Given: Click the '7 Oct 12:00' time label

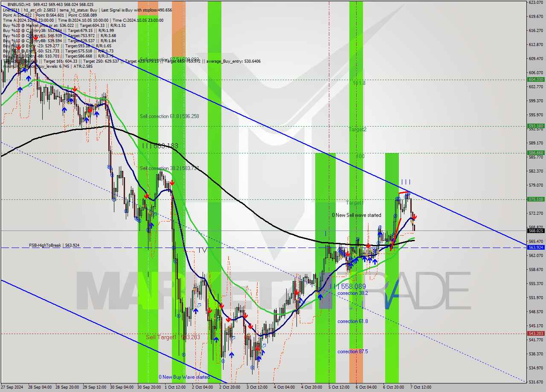Looking at the screenshot, I should tap(422, 387).
